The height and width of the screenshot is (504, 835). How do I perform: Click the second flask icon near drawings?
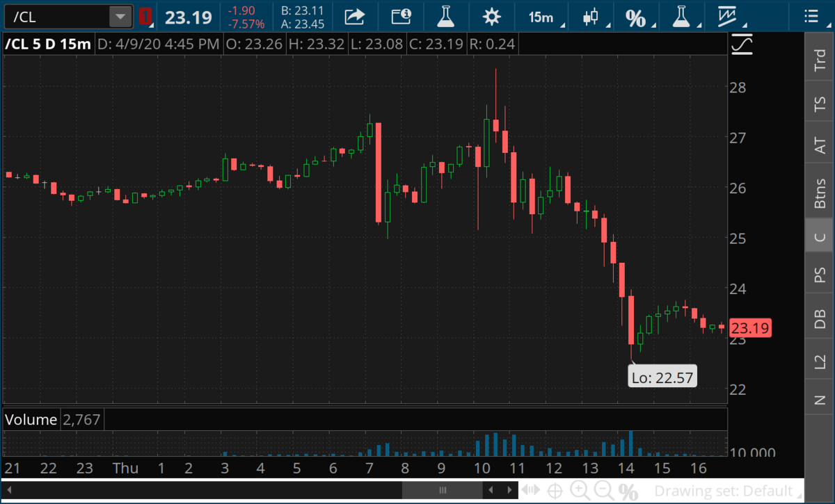coord(681,17)
